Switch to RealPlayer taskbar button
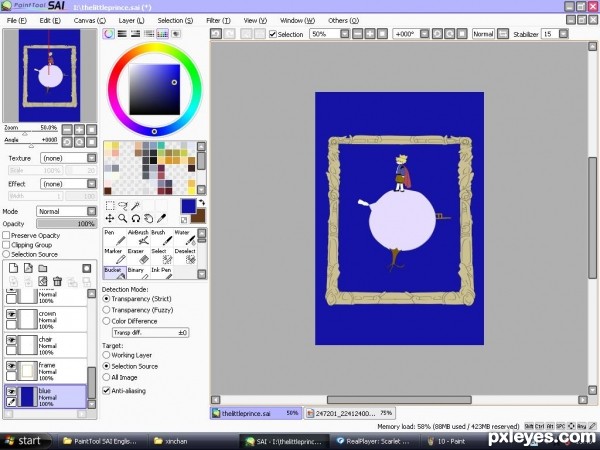 [x=372, y=441]
